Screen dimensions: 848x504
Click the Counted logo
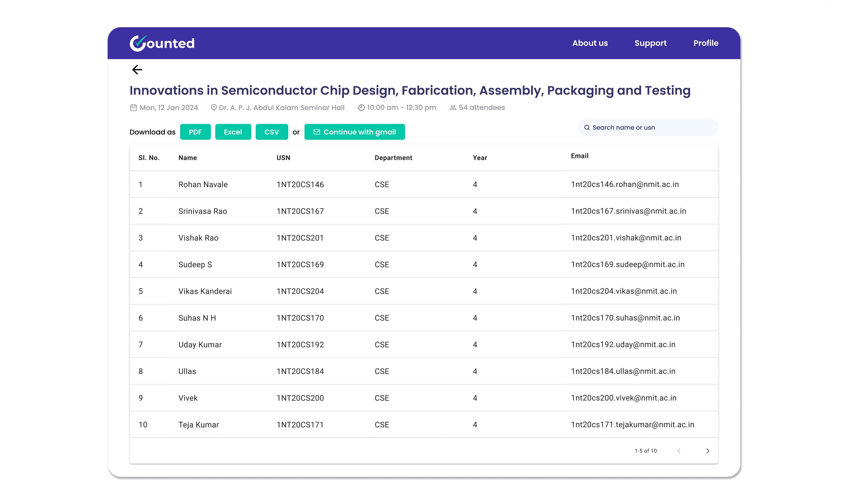(162, 43)
